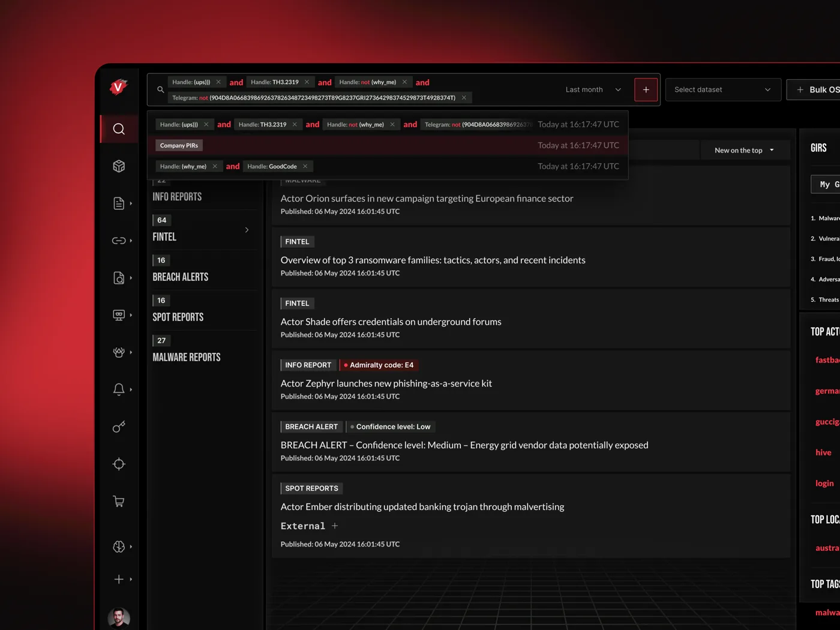Open the New on the top sort dropdown
The height and width of the screenshot is (630, 840).
[744, 151]
